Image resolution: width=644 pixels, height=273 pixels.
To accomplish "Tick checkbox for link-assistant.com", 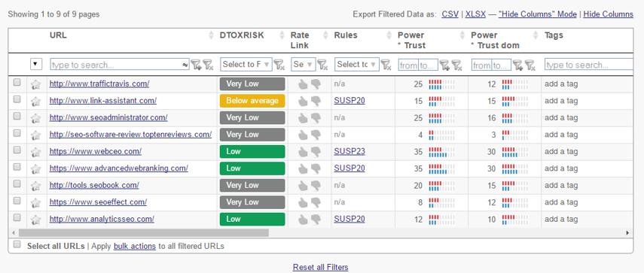I will (x=17, y=99).
